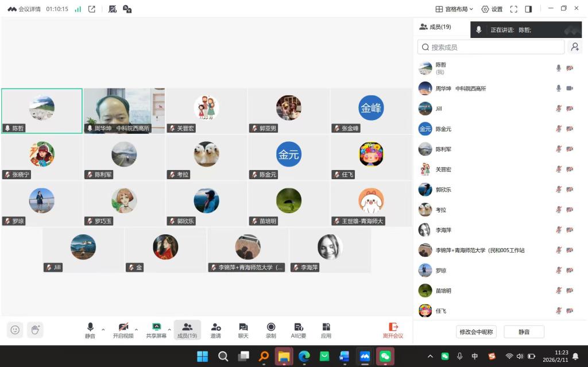
Task: Click the red 离开会议 button
Action: 393,330
